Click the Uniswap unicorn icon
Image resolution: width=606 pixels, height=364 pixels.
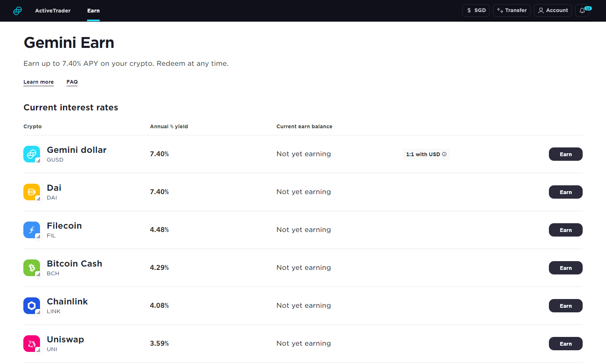point(32,344)
